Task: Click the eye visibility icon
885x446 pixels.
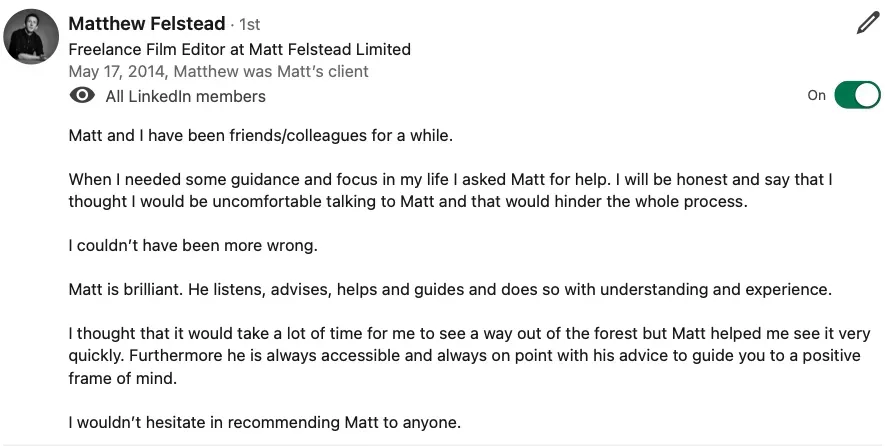Action: coord(82,95)
